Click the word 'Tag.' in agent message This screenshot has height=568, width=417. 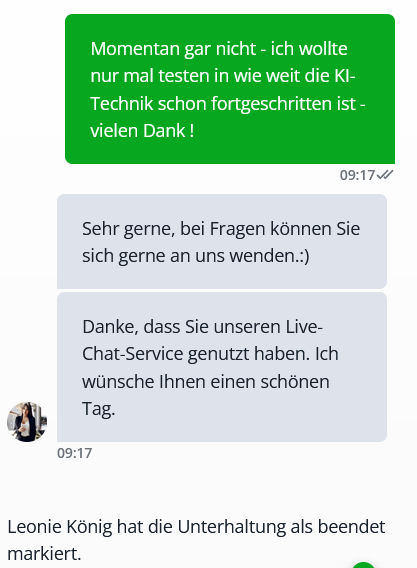(x=99, y=409)
